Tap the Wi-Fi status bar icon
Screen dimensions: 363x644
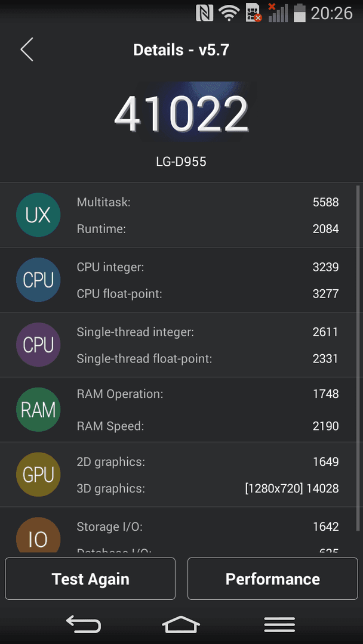tap(229, 13)
